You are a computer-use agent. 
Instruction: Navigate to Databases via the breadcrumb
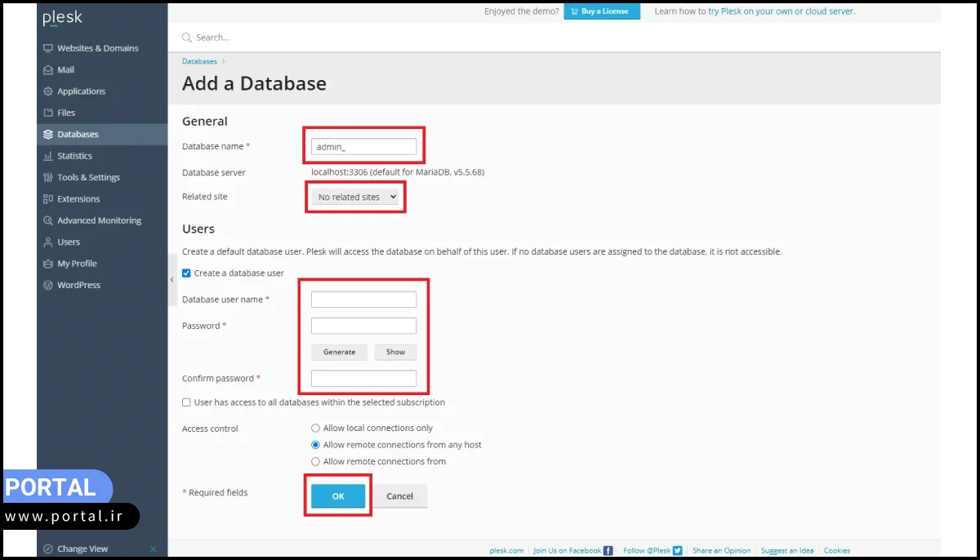click(x=198, y=60)
